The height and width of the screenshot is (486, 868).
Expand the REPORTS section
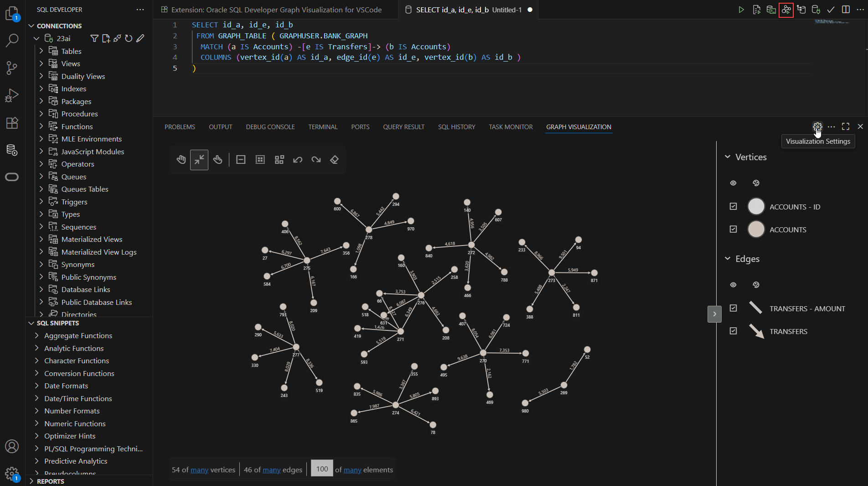[31, 481]
